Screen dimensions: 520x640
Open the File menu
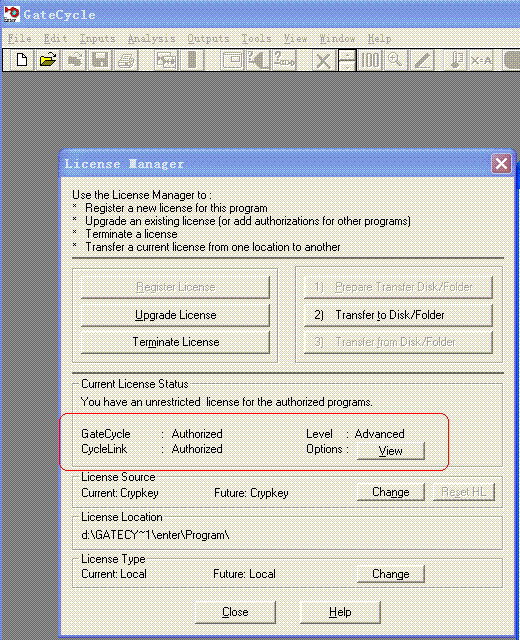coord(20,39)
